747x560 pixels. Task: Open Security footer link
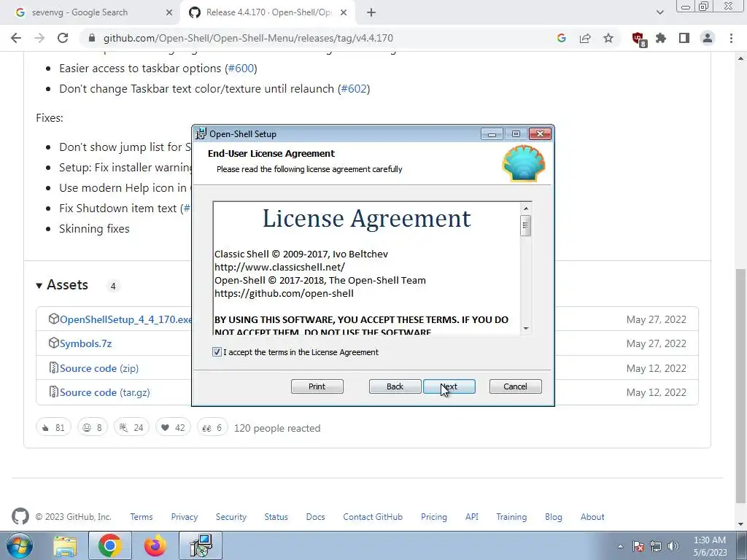(231, 517)
